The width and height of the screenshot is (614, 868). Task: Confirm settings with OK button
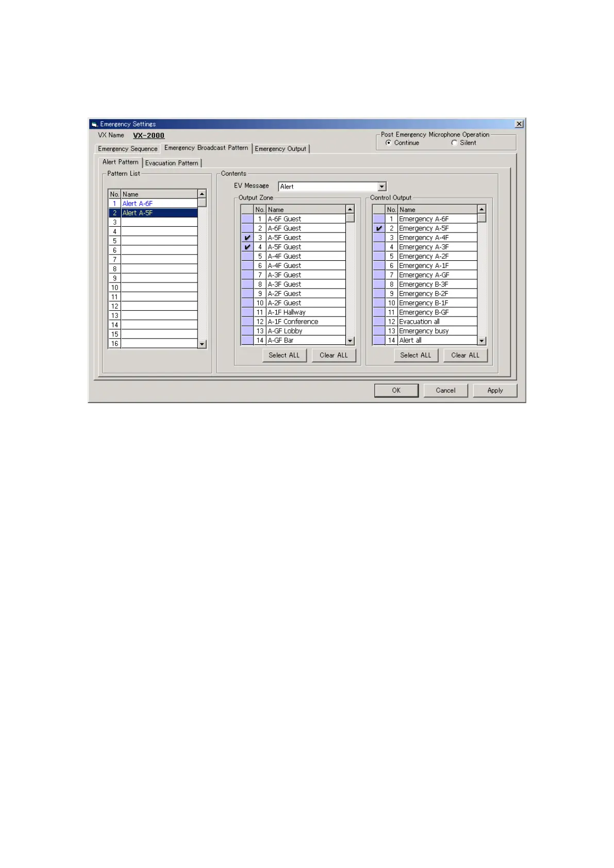click(x=396, y=390)
